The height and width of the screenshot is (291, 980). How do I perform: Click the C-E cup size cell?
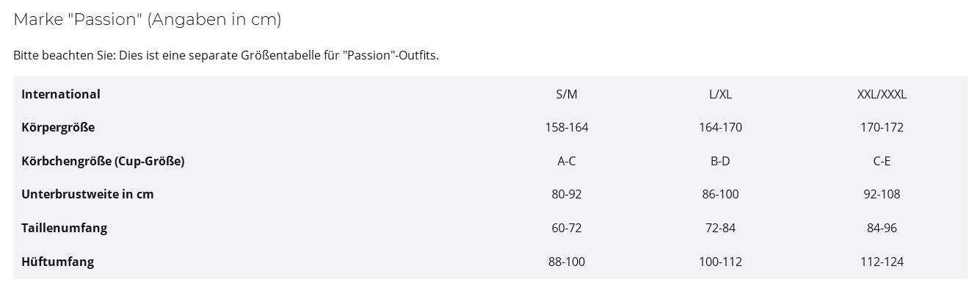tap(882, 161)
